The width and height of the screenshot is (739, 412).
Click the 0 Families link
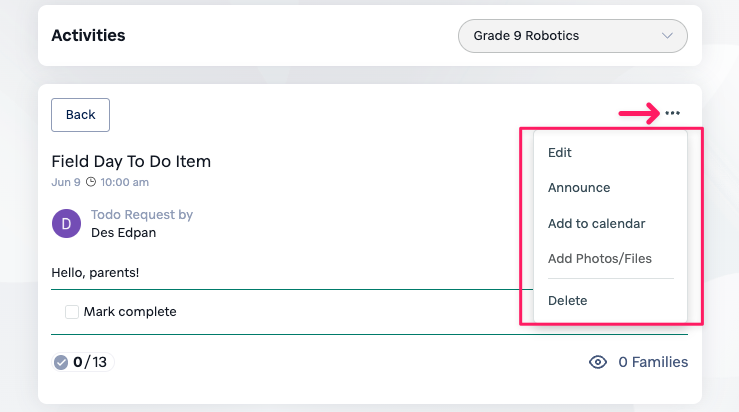[x=652, y=362]
